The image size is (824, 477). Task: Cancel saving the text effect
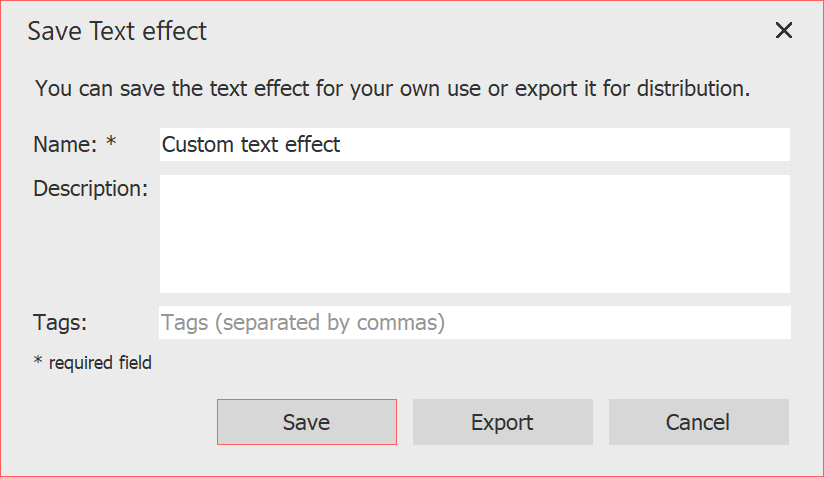698,422
